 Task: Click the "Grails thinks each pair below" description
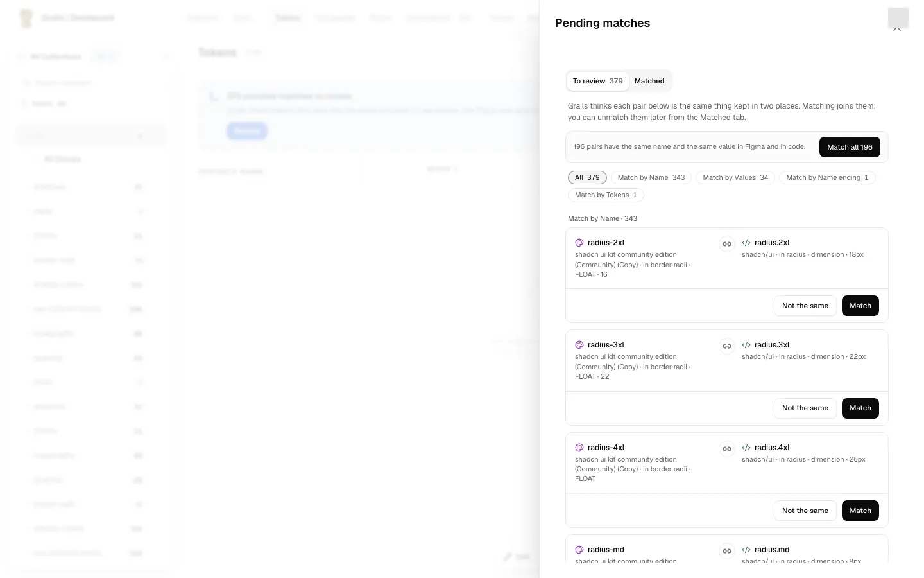722,112
